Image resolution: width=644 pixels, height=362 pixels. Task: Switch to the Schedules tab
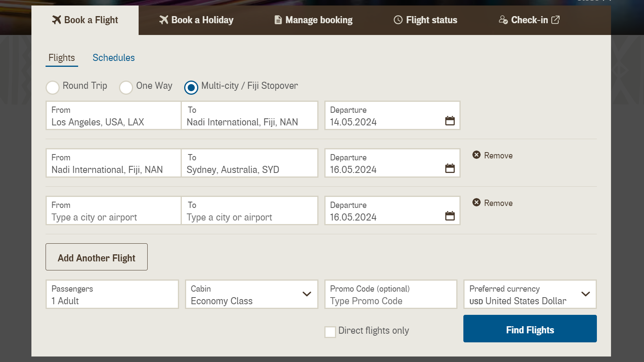[113, 58]
